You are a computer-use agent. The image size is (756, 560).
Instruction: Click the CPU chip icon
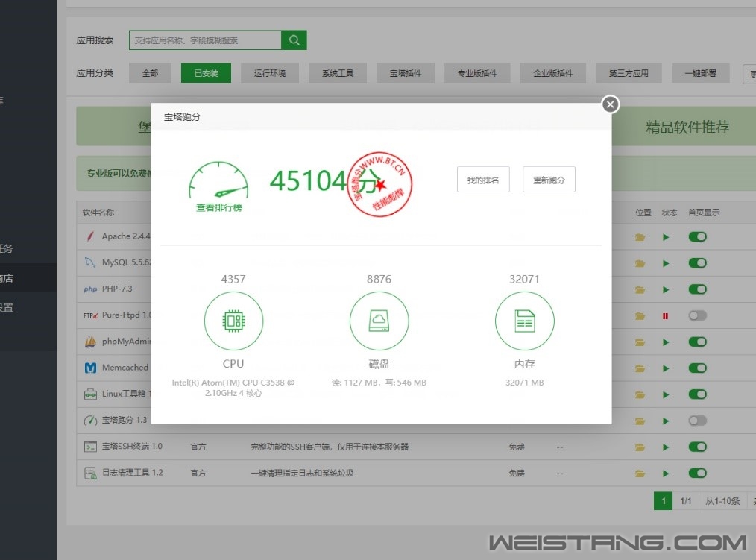234,321
